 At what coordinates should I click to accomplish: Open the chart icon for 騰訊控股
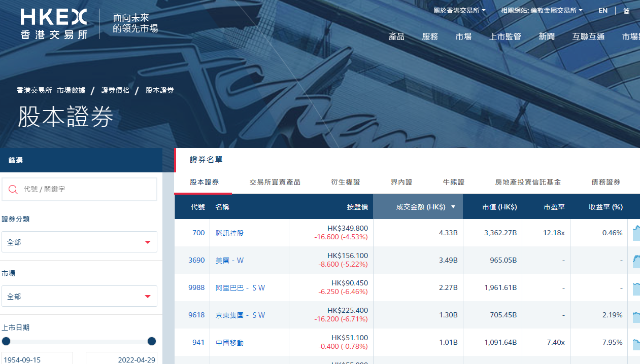tap(636, 233)
